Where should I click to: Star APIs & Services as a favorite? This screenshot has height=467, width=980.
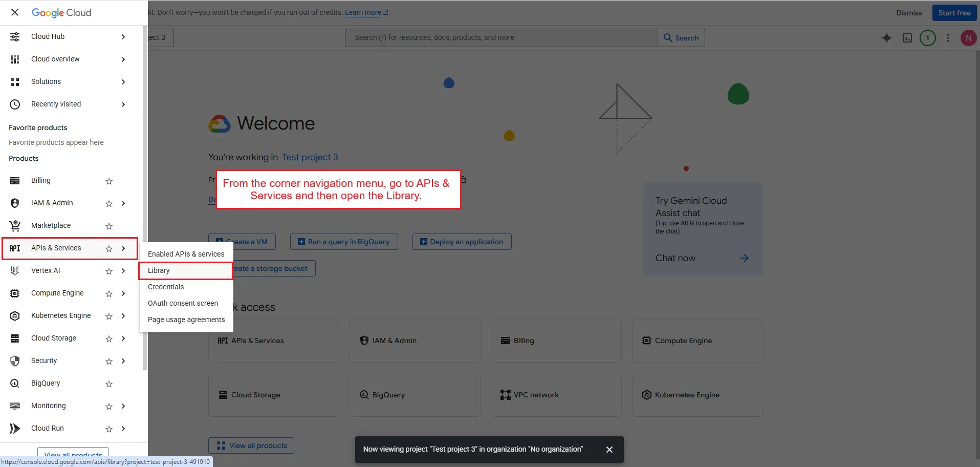click(x=109, y=248)
